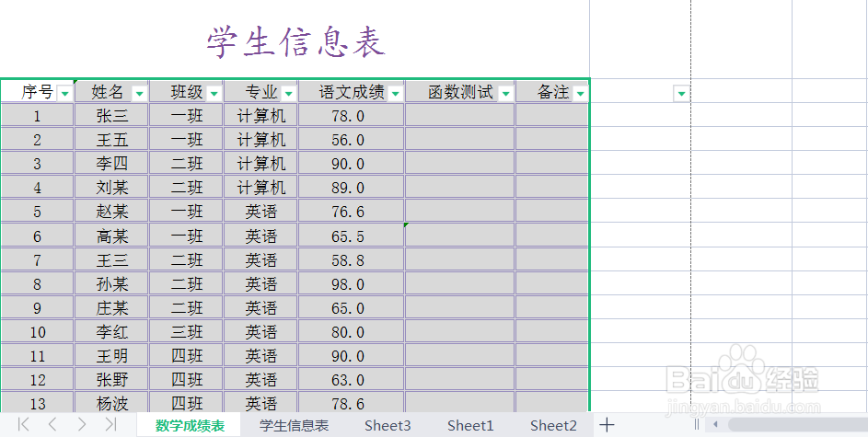
Task: Open the filter dropdown for 序号 column
Action: point(65,94)
